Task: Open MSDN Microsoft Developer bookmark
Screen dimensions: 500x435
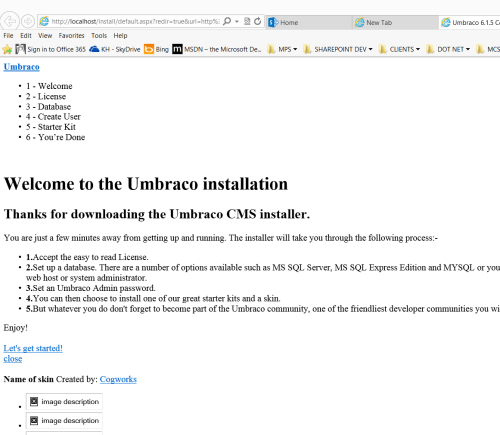Action: [x=217, y=49]
